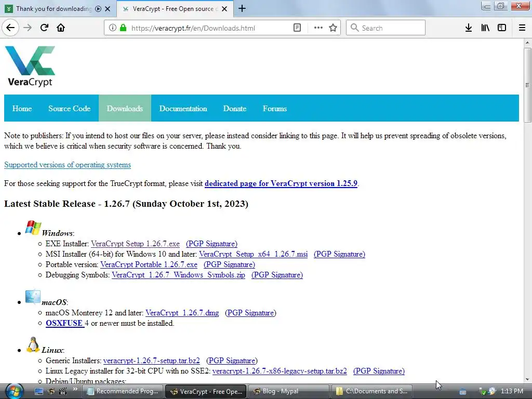Click the VeraCrypt logo image
Screen dimensions: 532x399
point(30,66)
